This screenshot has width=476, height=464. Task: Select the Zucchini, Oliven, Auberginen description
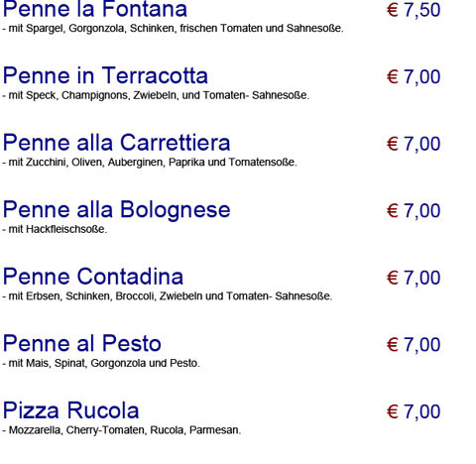point(150,163)
